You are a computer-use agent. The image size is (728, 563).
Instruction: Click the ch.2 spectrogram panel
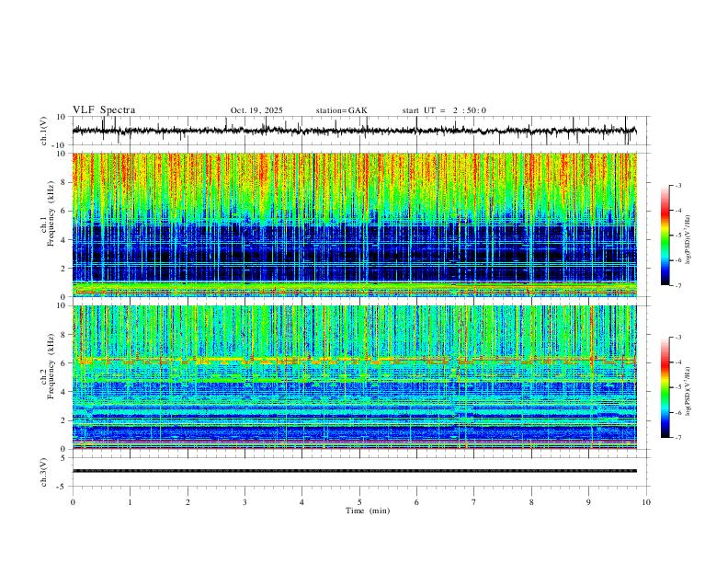(x=355, y=377)
